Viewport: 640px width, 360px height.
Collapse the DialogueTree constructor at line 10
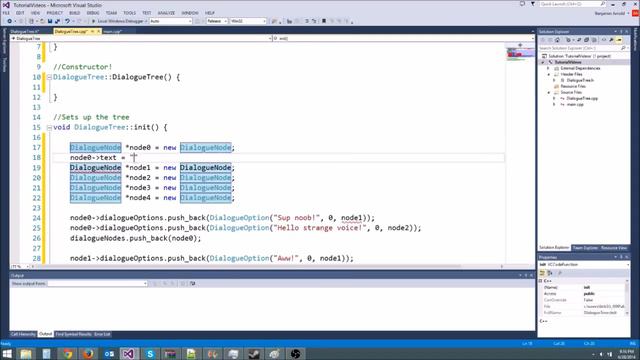(x=49, y=77)
